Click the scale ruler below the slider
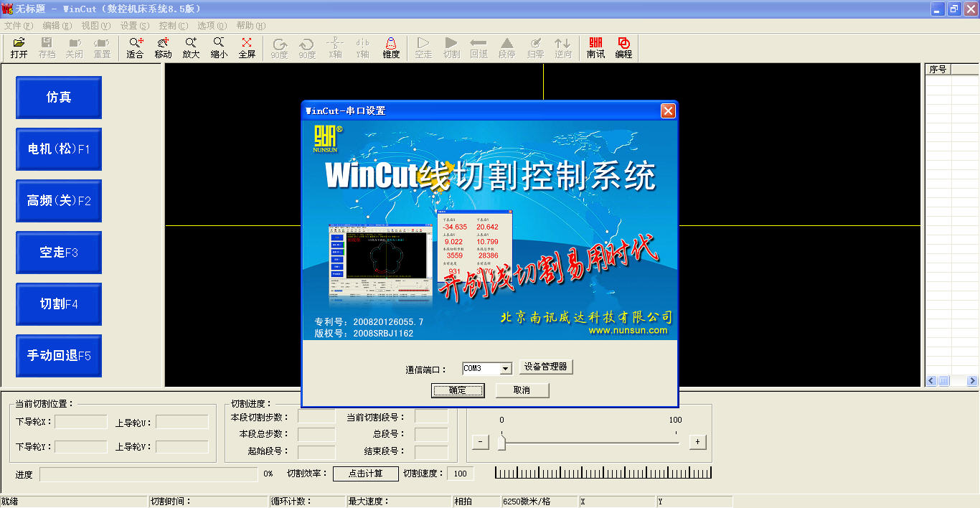 coord(603,472)
